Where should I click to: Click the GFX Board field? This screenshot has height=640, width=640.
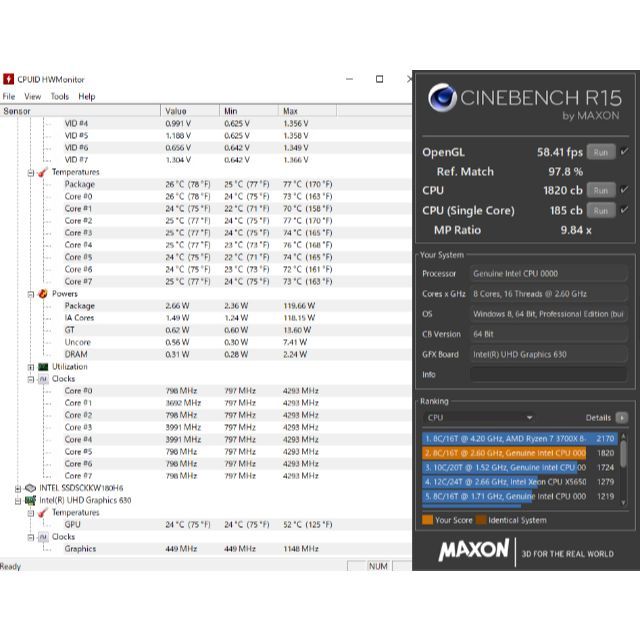(549, 354)
